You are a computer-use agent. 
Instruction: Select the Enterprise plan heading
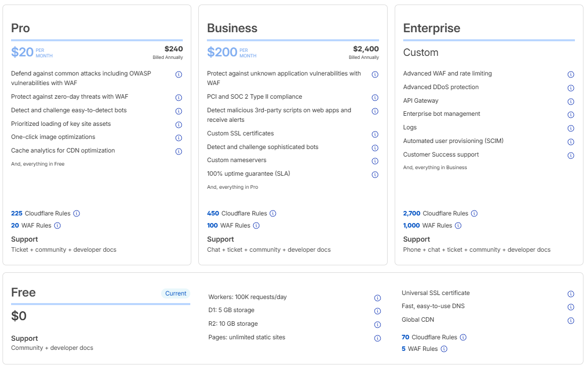tap(431, 28)
